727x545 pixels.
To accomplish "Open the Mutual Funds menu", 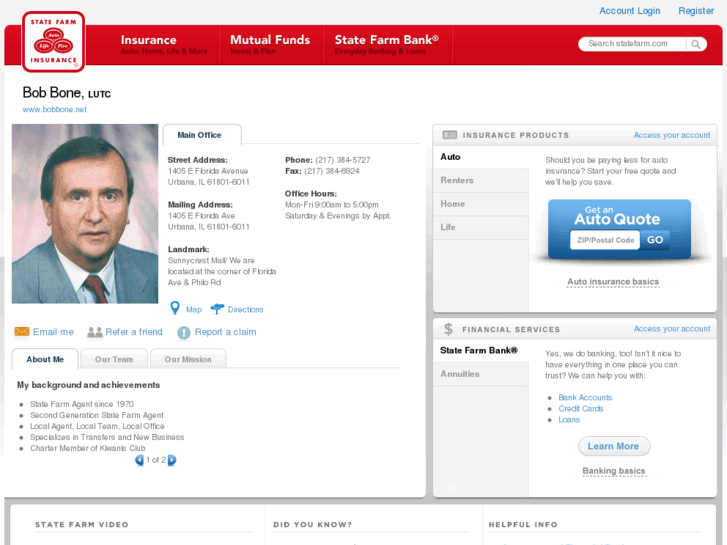I will click(x=270, y=45).
